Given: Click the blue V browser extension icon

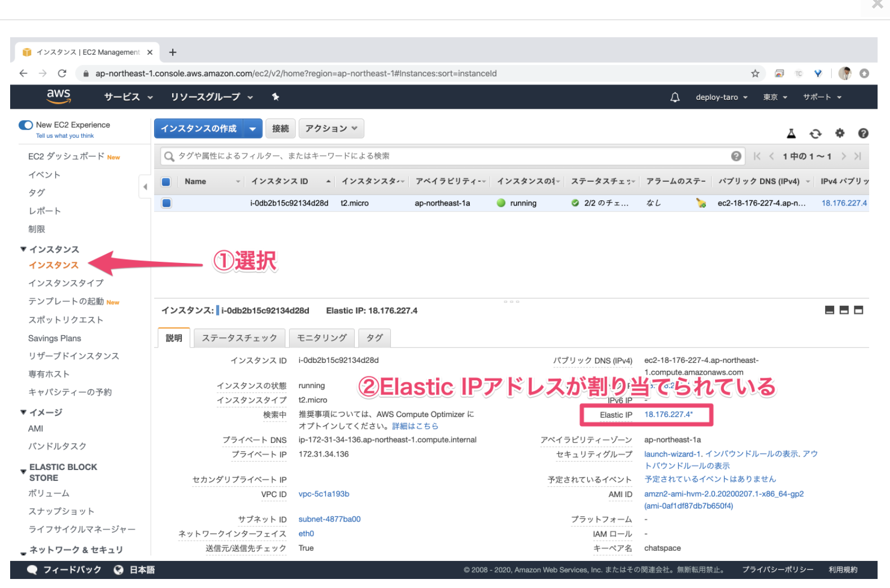Looking at the screenshot, I should [818, 73].
